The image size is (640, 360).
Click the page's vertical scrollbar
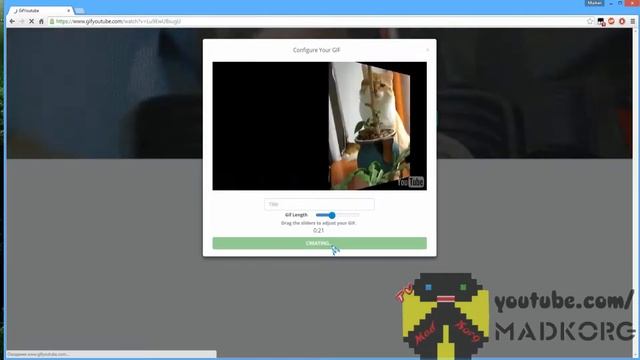click(635, 192)
